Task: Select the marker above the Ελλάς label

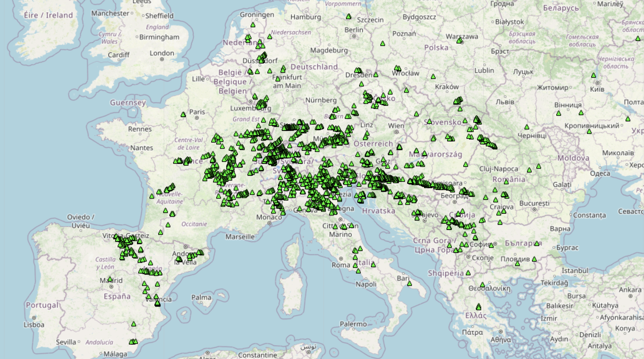Action: (478, 307)
